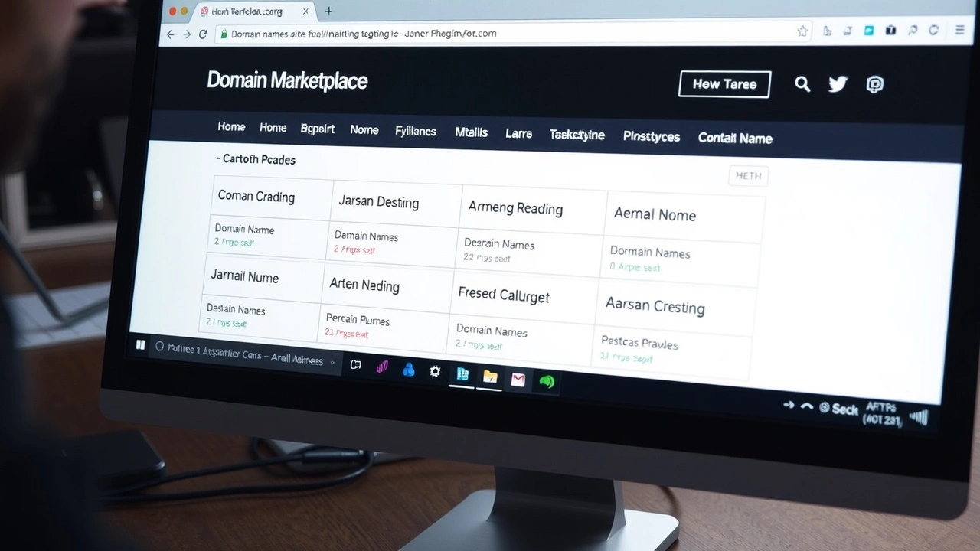This screenshot has height=551, width=980.
Task: Go back with the browser back arrow
Action: (170, 34)
